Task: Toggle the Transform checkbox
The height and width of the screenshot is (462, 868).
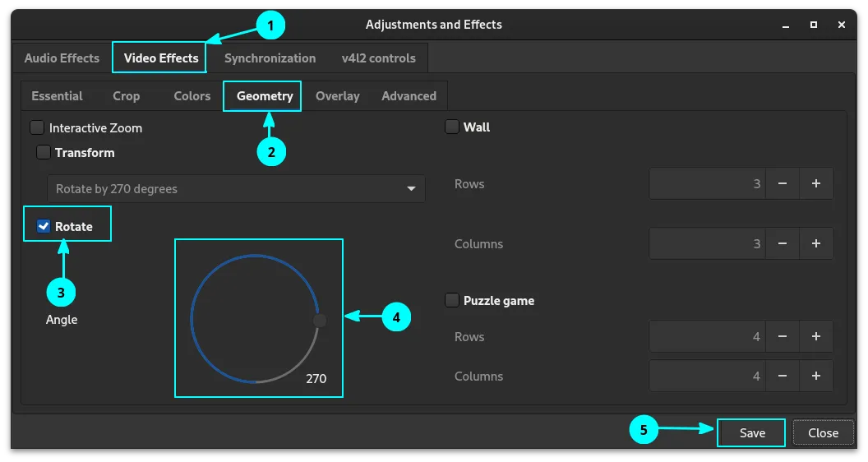Action: point(44,153)
